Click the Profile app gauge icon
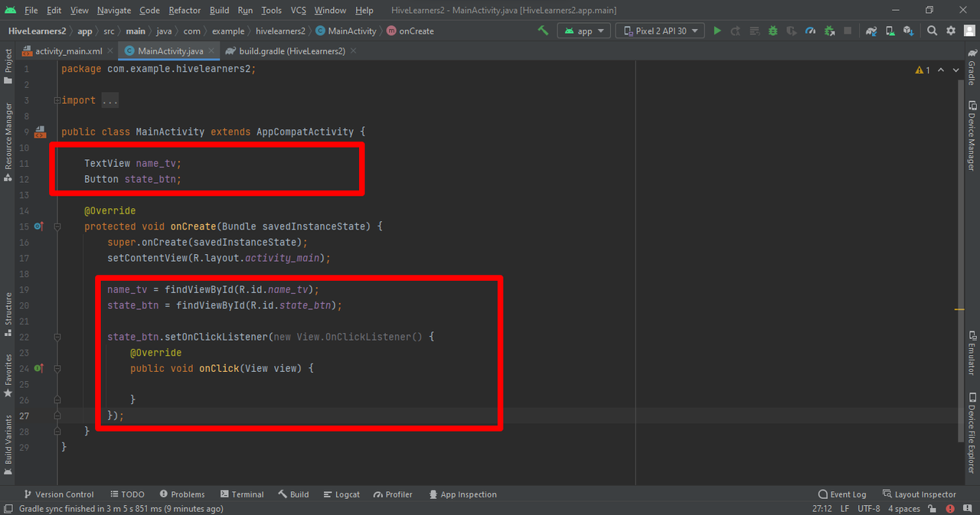Screen dimensions: 980x515 point(812,31)
